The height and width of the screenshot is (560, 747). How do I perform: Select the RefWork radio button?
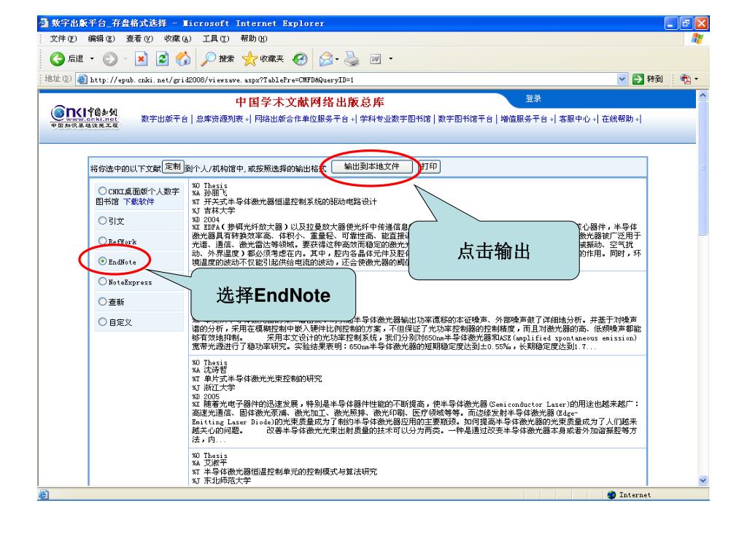102,241
